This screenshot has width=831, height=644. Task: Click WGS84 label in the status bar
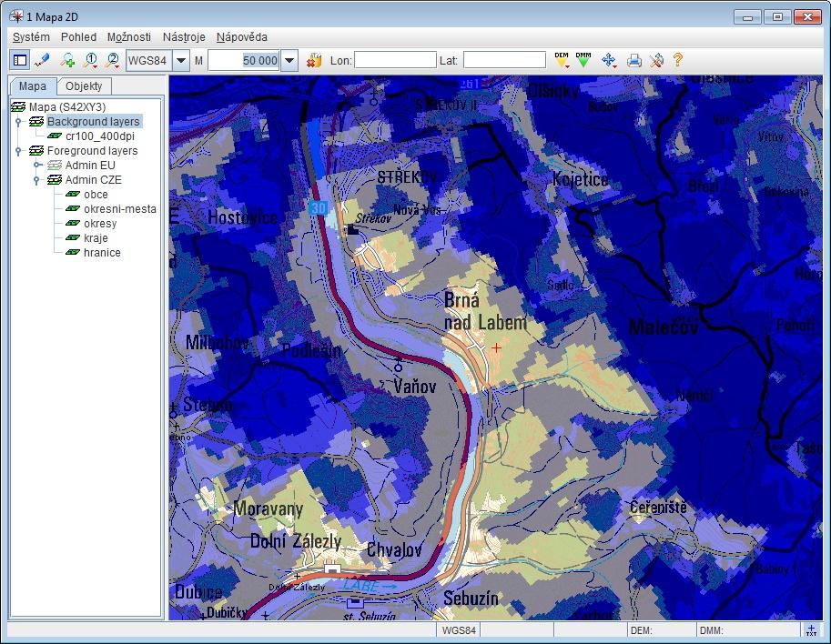coord(459,630)
